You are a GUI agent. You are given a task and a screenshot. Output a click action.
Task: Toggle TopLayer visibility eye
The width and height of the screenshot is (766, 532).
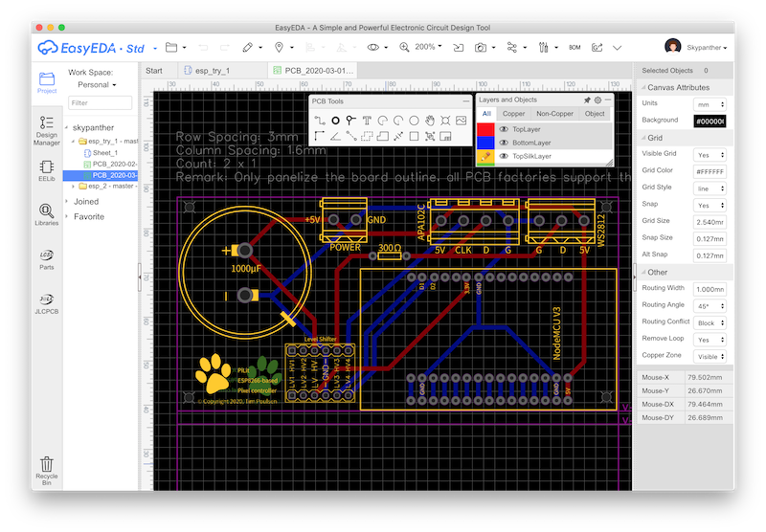click(x=504, y=129)
